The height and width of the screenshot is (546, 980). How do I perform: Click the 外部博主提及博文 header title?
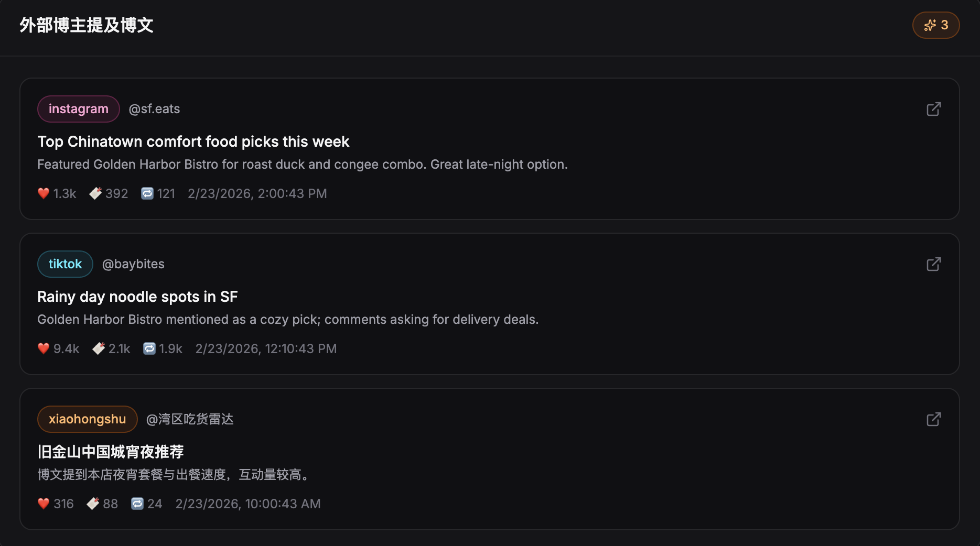(86, 25)
